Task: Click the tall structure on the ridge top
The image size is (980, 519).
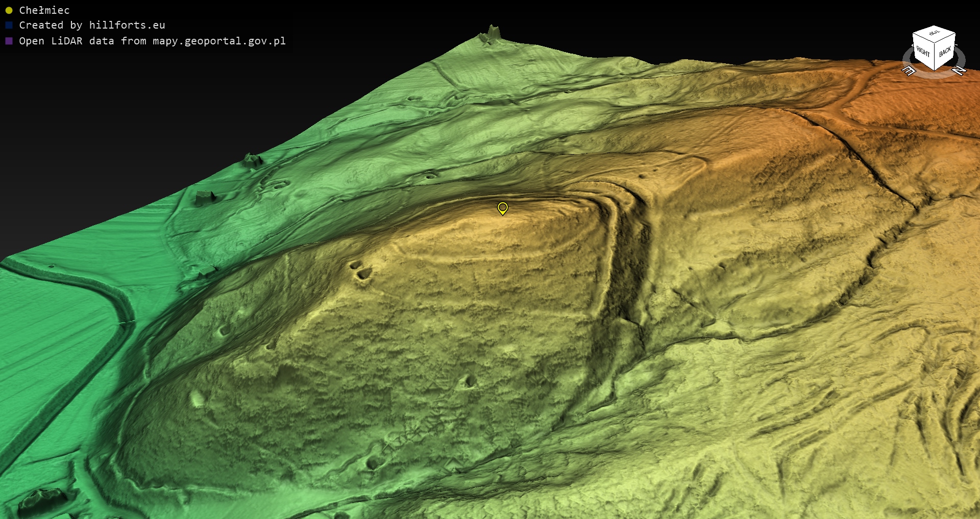Action: tap(493, 33)
